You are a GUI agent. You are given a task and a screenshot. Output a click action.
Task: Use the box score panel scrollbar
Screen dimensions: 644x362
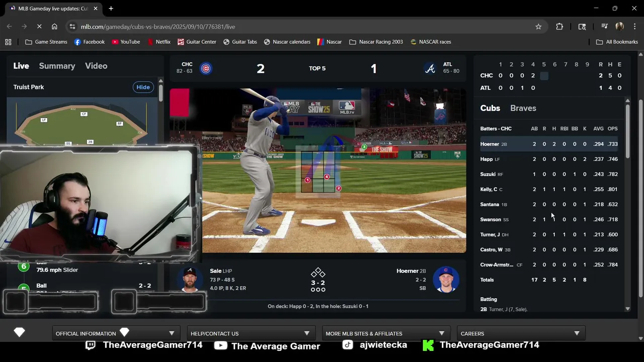627,132
